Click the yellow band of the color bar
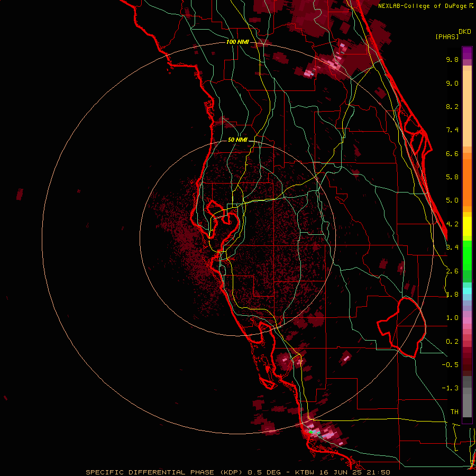476x476 pixels. (467, 226)
